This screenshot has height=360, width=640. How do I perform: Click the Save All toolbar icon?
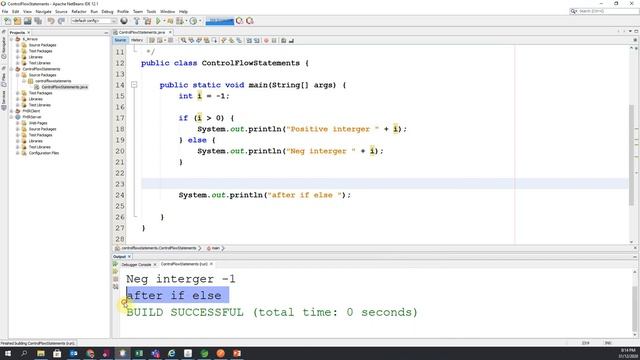click(x=38, y=21)
